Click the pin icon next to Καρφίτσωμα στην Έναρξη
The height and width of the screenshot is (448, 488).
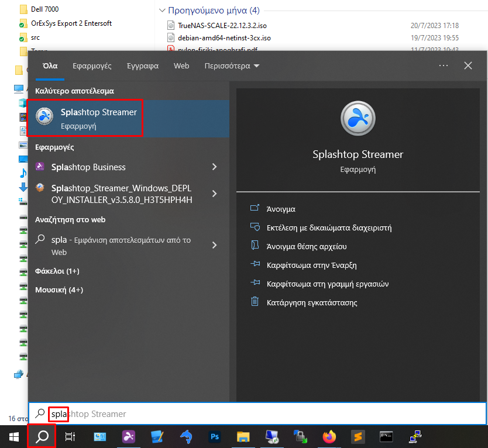point(255,264)
